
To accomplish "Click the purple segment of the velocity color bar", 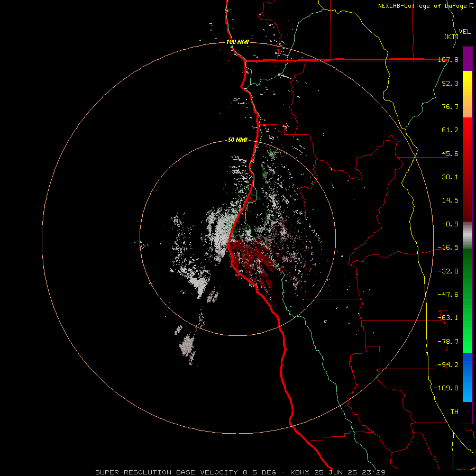I will [467, 59].
